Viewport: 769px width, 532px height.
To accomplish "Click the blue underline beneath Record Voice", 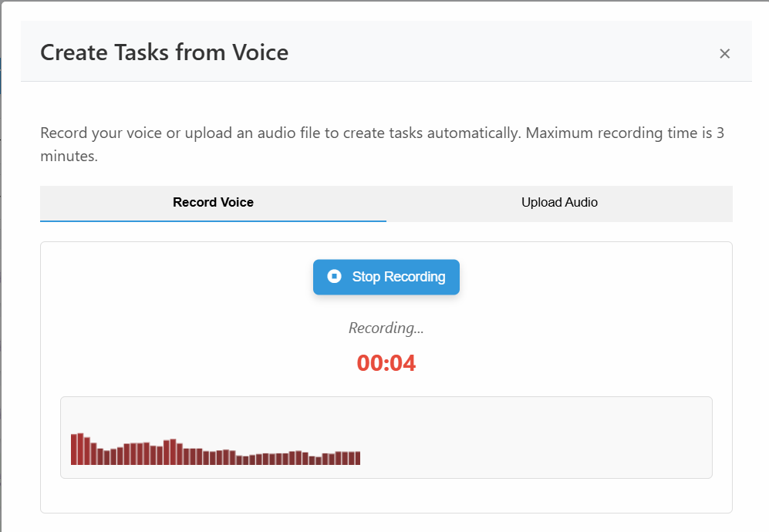I will point(213,221).
